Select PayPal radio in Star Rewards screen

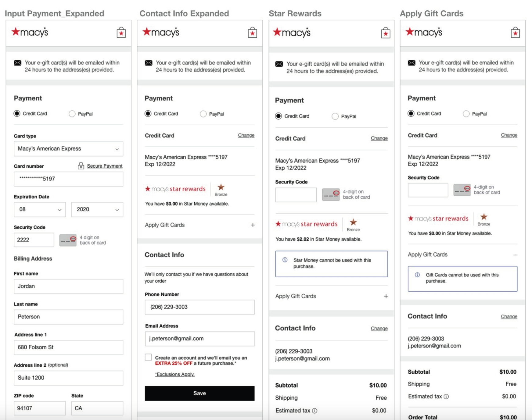[x=335, y=116]
